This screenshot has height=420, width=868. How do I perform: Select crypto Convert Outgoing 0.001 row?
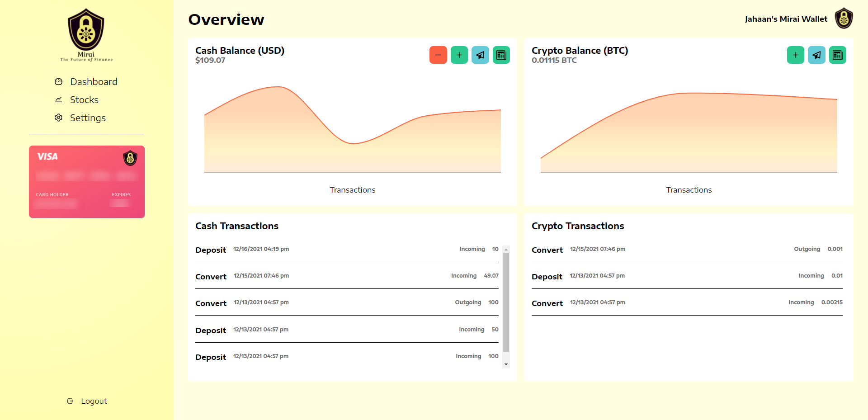coord(687,250)
